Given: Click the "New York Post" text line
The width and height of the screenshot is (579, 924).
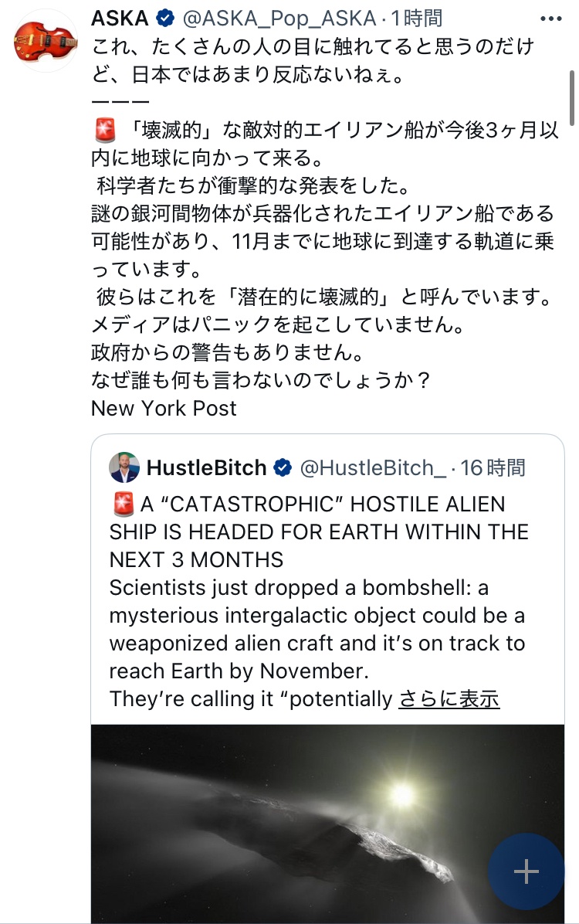Looking at the screenshot, I should pos(164,409).
